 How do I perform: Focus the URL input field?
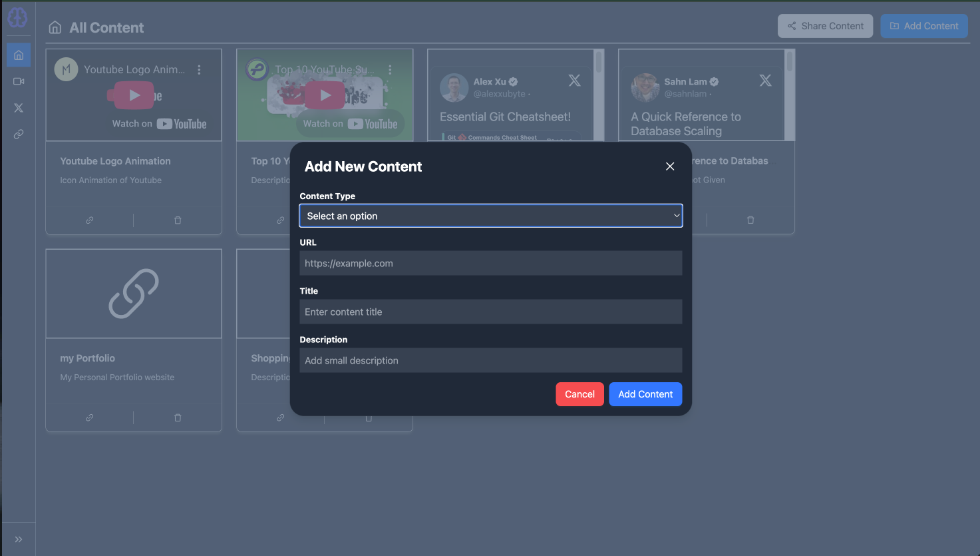tap(491, 263)
